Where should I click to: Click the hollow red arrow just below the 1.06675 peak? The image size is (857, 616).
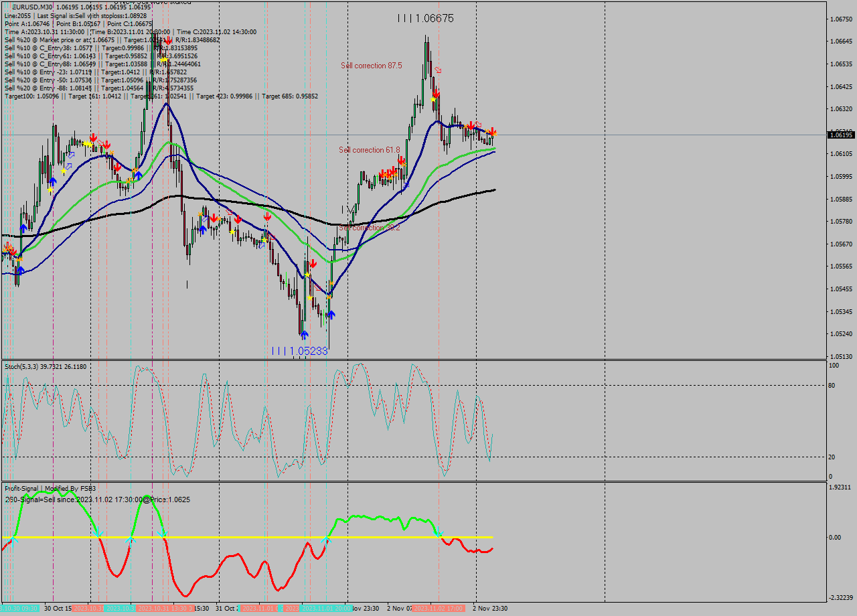(x=438, y=70)
